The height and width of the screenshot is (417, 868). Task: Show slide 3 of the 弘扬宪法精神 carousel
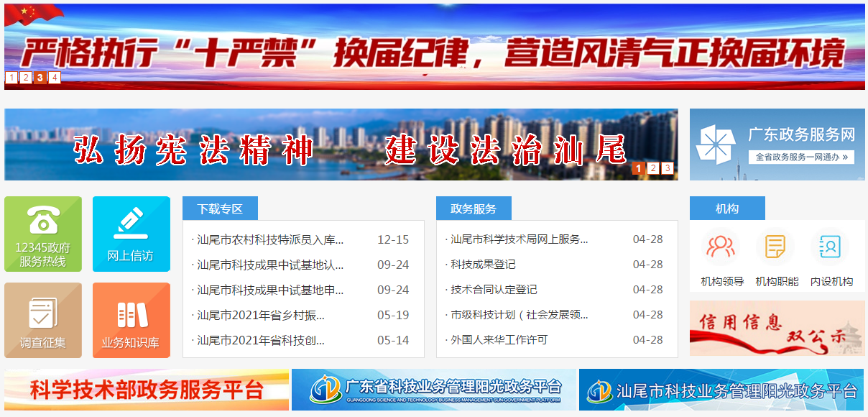point(668,168)
